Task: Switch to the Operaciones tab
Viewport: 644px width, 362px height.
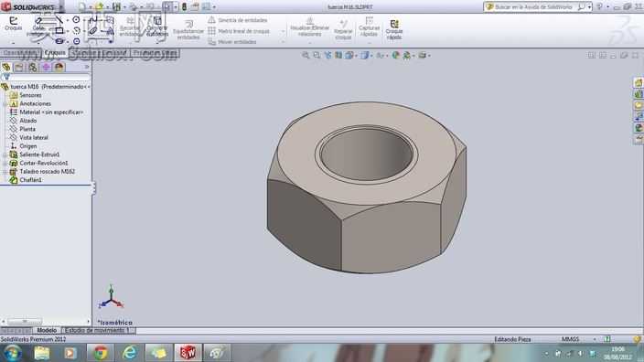Action: (x=20, y=52)
